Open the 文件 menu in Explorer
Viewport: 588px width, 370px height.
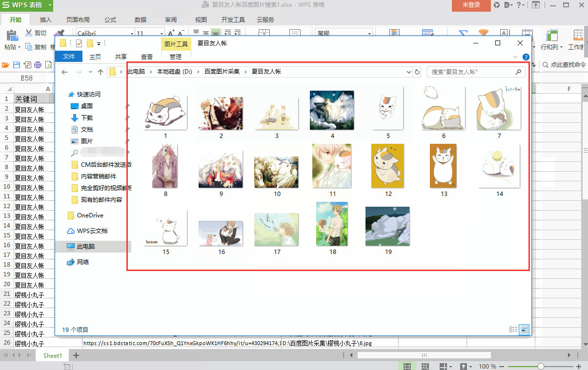click(x=69, y=57)
